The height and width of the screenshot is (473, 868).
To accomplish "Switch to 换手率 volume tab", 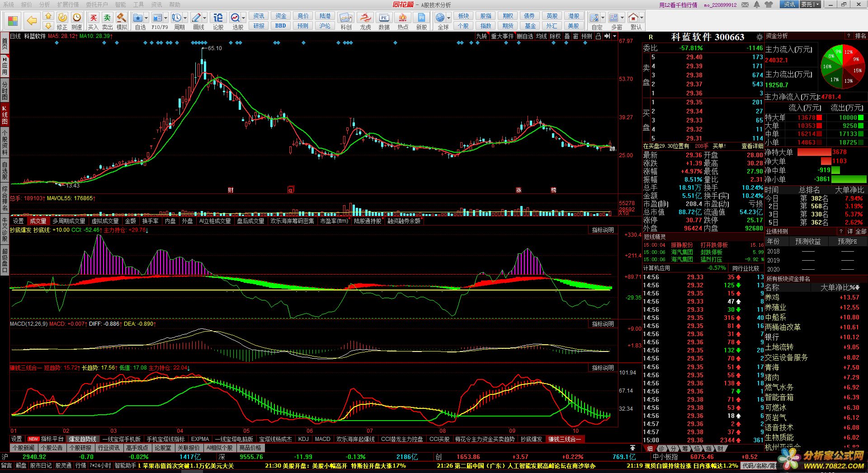I will coord(150,221).
